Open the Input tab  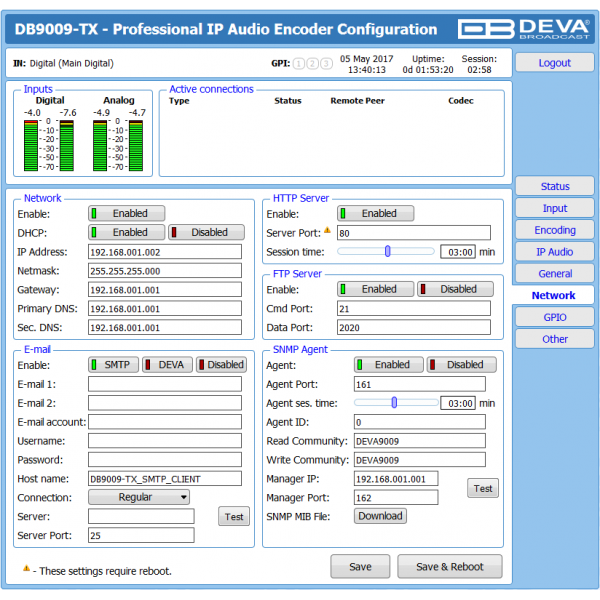pyautogui.click(x=555, y=208)
